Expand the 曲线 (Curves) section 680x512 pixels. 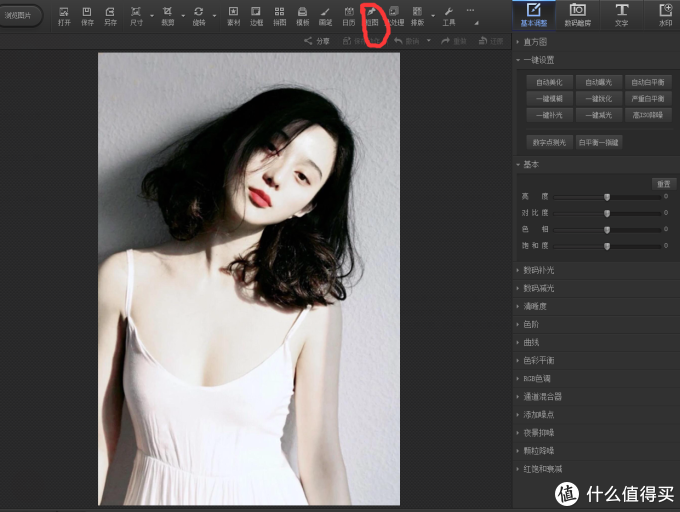(x=531, y=342)
